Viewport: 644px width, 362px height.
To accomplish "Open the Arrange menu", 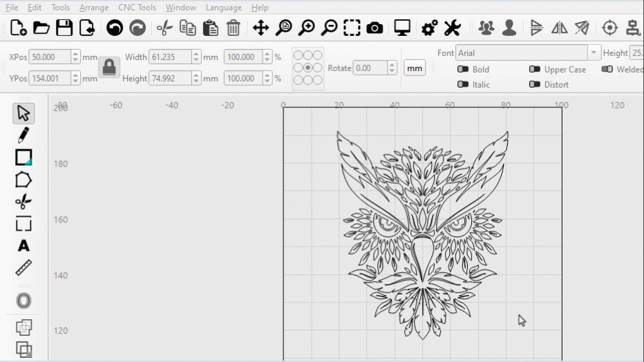I will coord(94,8).
